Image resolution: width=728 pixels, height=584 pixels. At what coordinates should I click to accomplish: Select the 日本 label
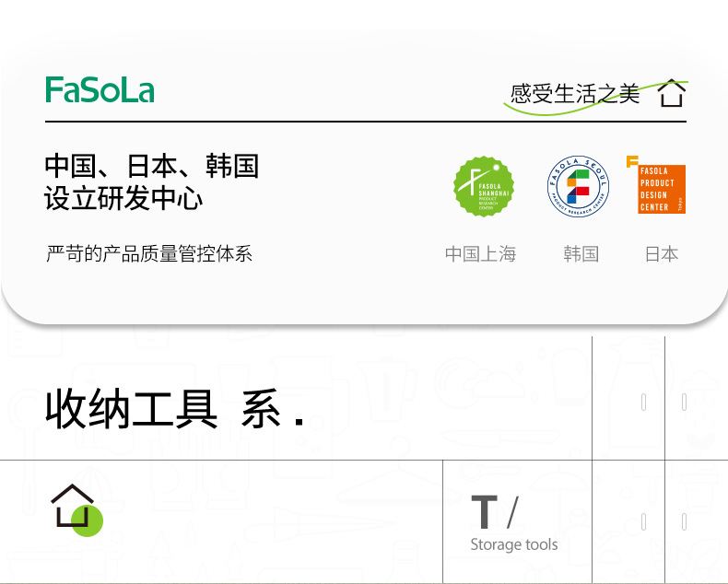pos(662,254)
